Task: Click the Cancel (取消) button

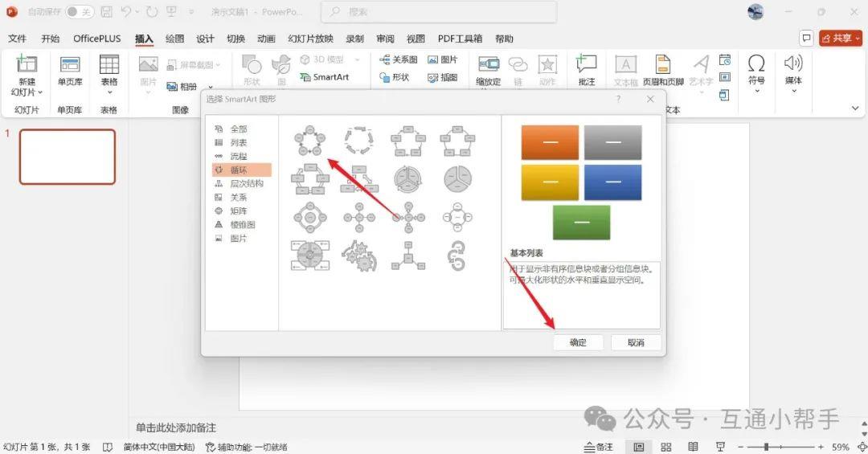Action: tap(636, 342)
